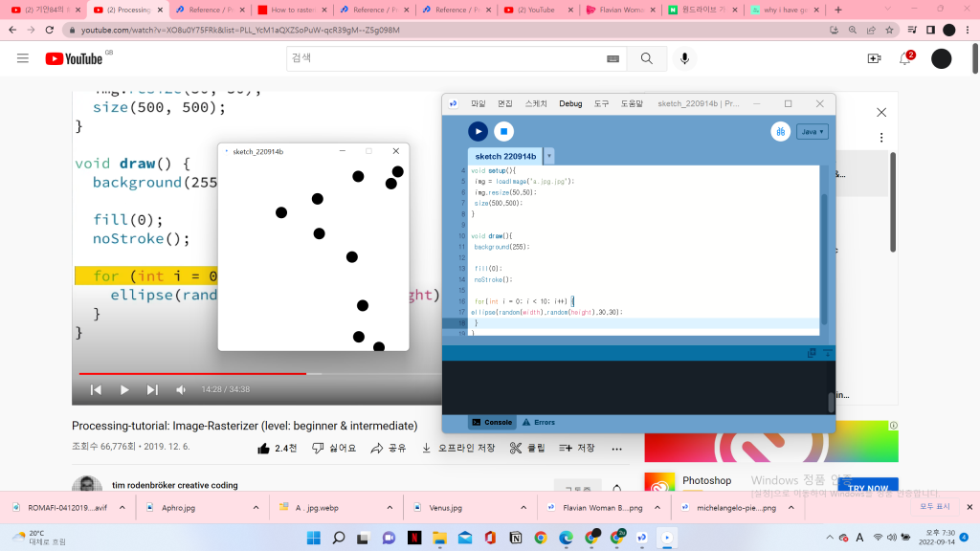Bookmark this page with star icon
This screenshot has height=551, width=980.
[889, 30]
